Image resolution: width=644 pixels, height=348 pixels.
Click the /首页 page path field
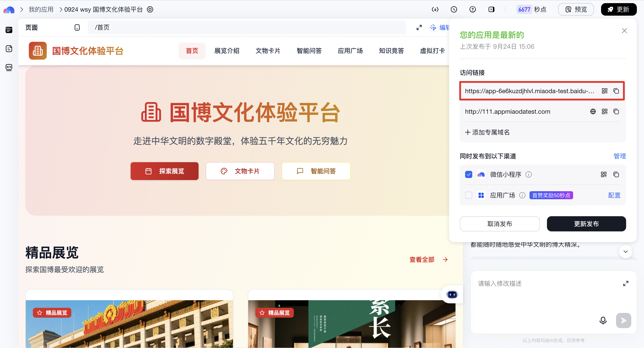pyautogui.click(x=246, y=27)
